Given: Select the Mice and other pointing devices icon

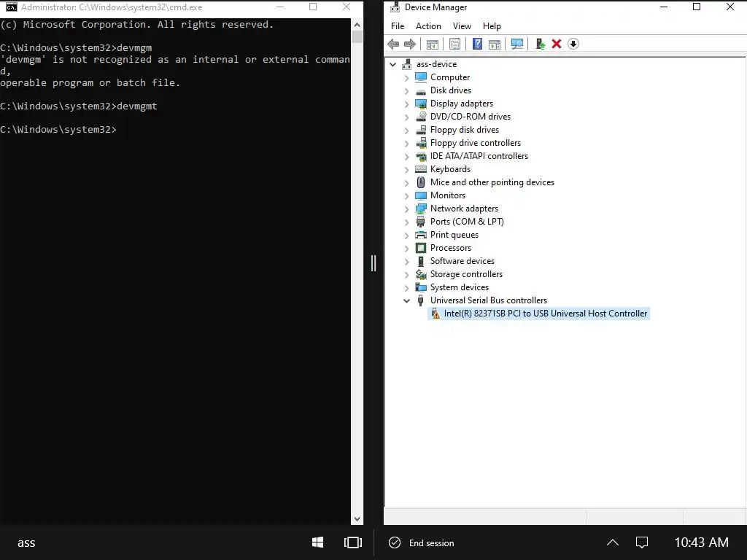Looking at the screenshot, I should click(421, 182).
